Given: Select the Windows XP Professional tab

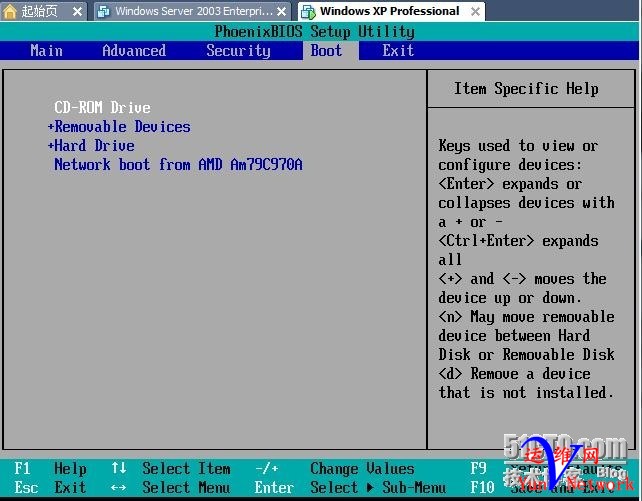Looking at the screenshot, I should click(x=389, y=11).
